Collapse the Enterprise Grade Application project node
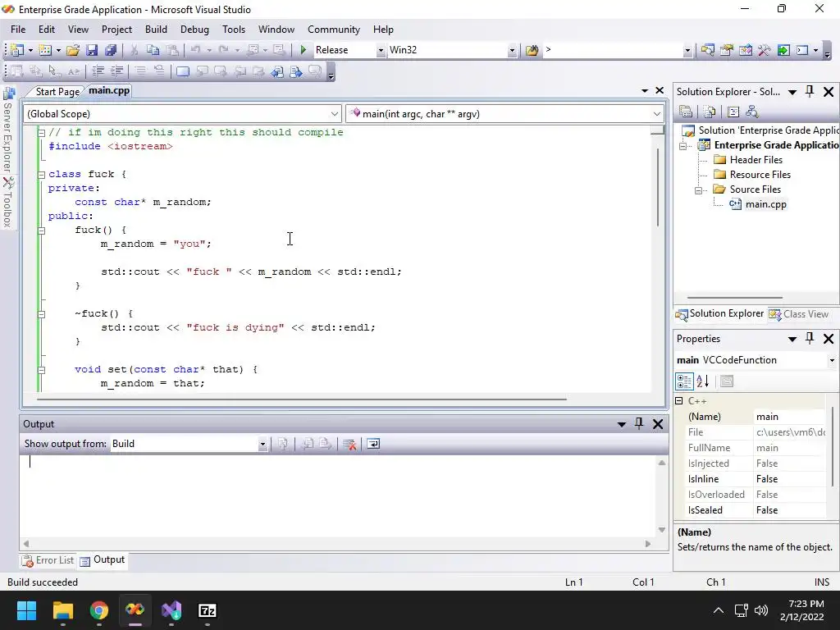840x630 pixels. pyautogui.click(x=682, y=146)
